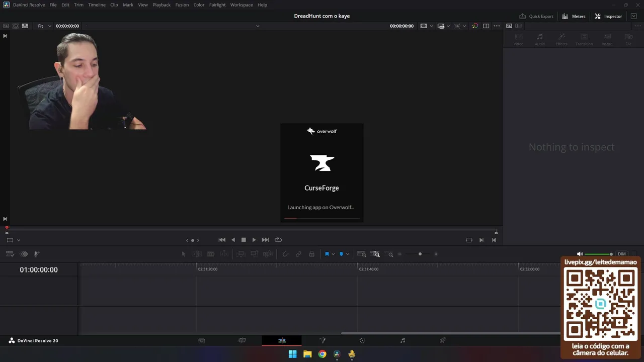Viewport: 644px width, 362px height.
Task: Open Google Chrome from the taskbar
Action: tap(322, 354)
